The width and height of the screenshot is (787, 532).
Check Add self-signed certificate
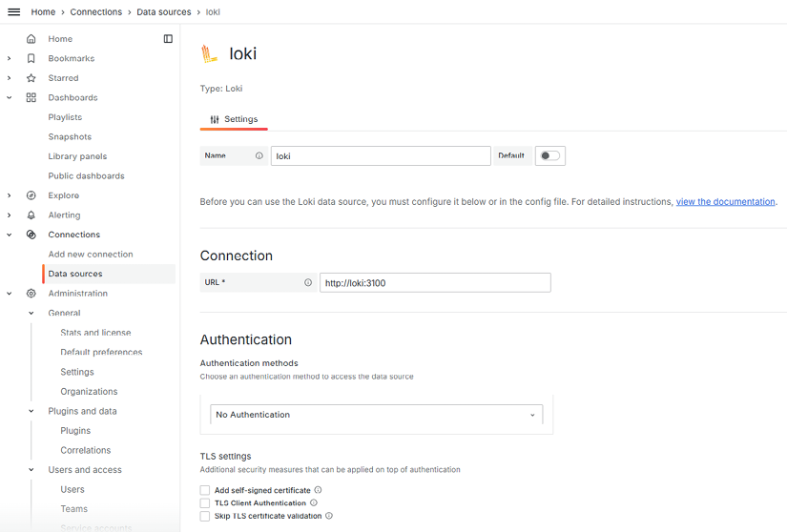pos(205,490)
